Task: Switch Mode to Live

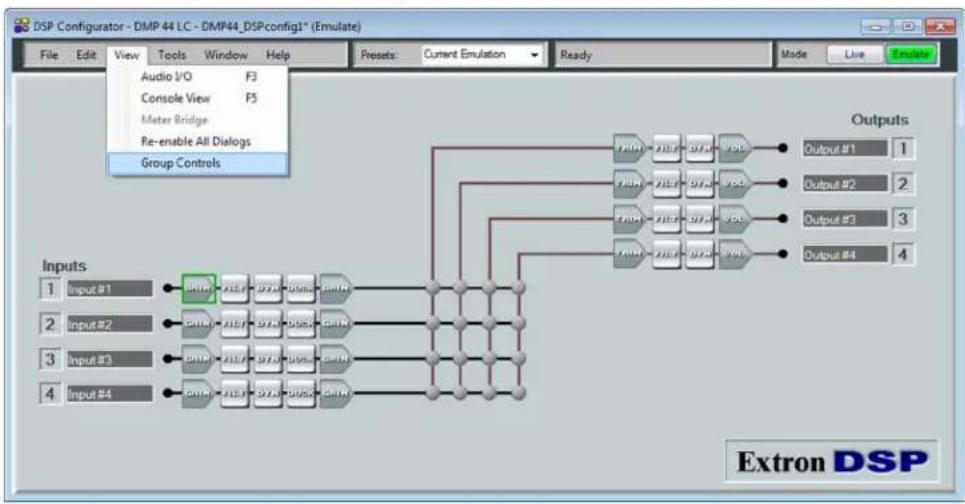Action: (x=854, y=55)
